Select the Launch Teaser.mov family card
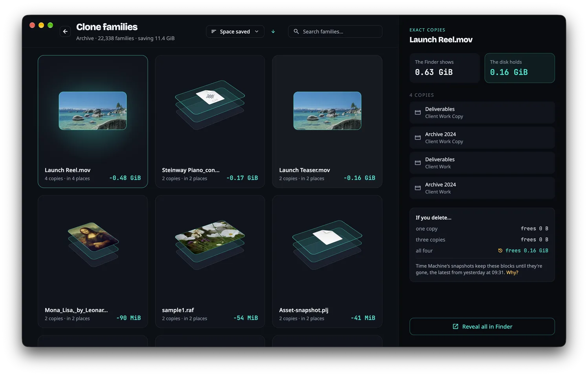The width and height of the screenshot is (588, 376). [327, 122]
